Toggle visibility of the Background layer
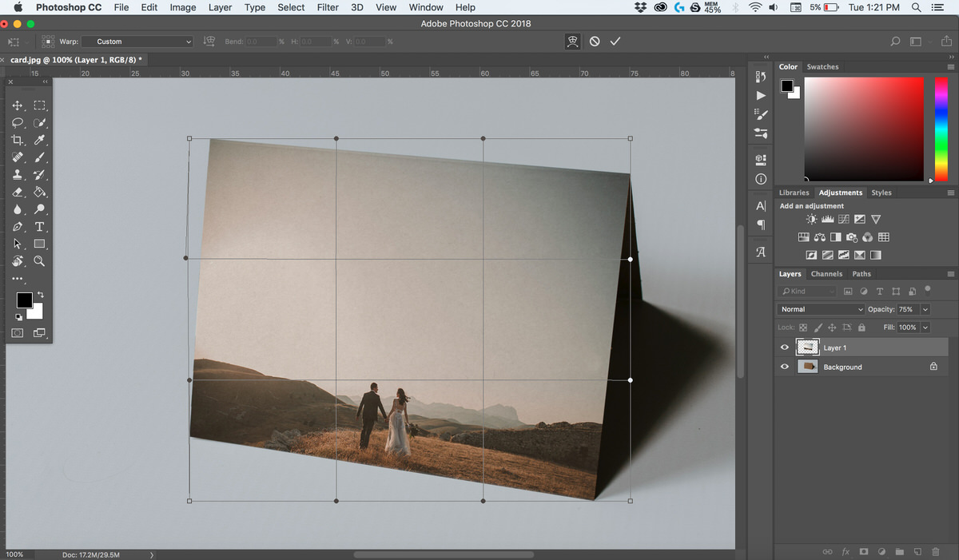 click(784, 366)
